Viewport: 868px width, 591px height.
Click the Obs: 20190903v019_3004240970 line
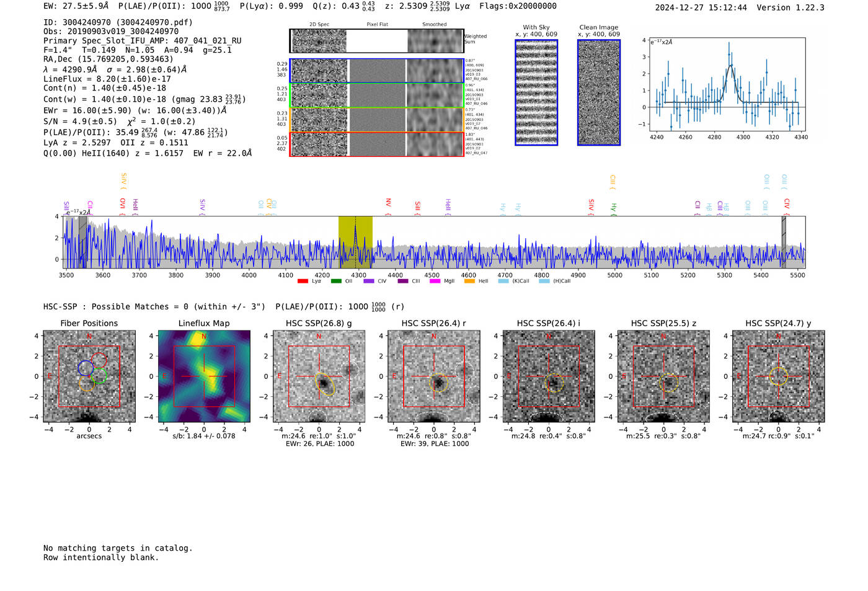111,31
